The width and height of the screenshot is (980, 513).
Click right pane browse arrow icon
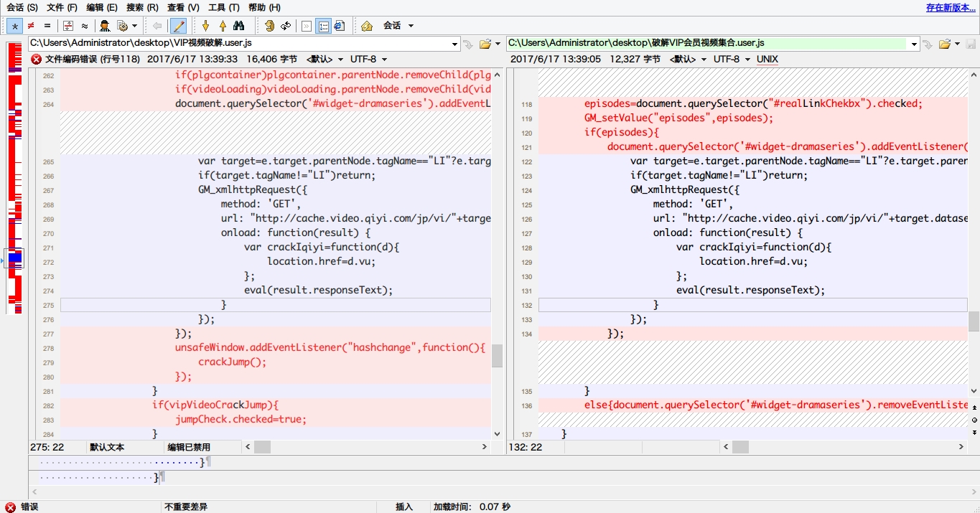[x=927, y=44]
